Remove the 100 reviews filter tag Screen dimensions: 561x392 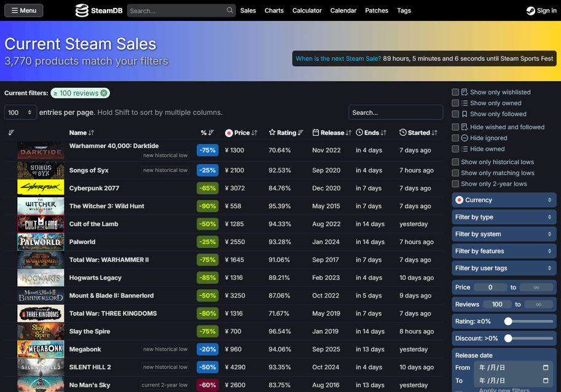(104, 93)
